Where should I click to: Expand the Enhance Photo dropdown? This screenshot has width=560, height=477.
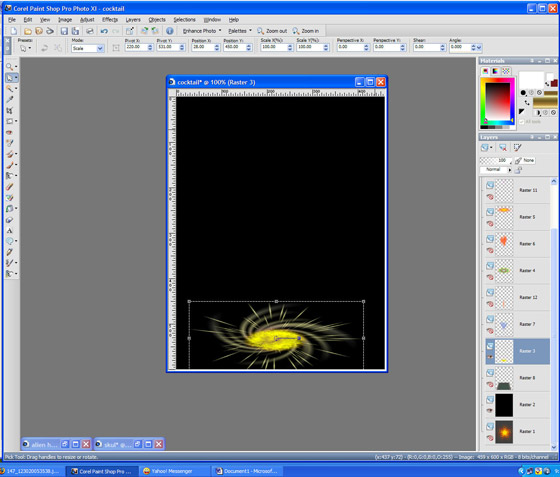tap(202, 31)
